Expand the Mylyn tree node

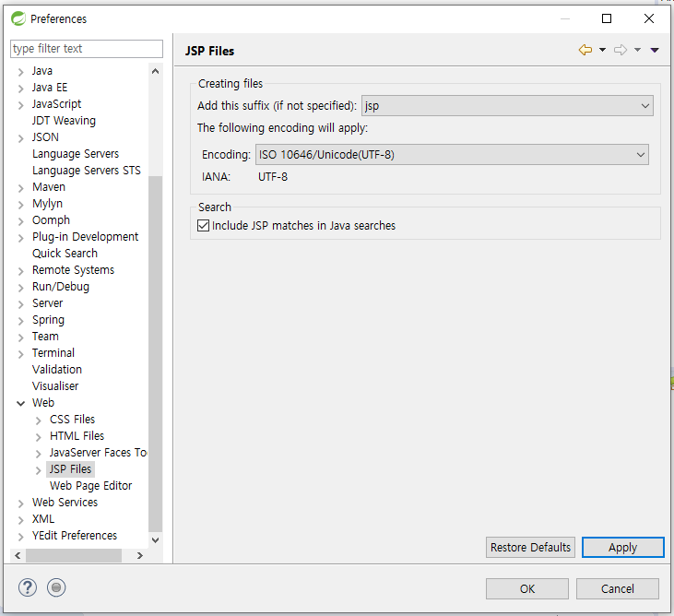click(20, 205)
